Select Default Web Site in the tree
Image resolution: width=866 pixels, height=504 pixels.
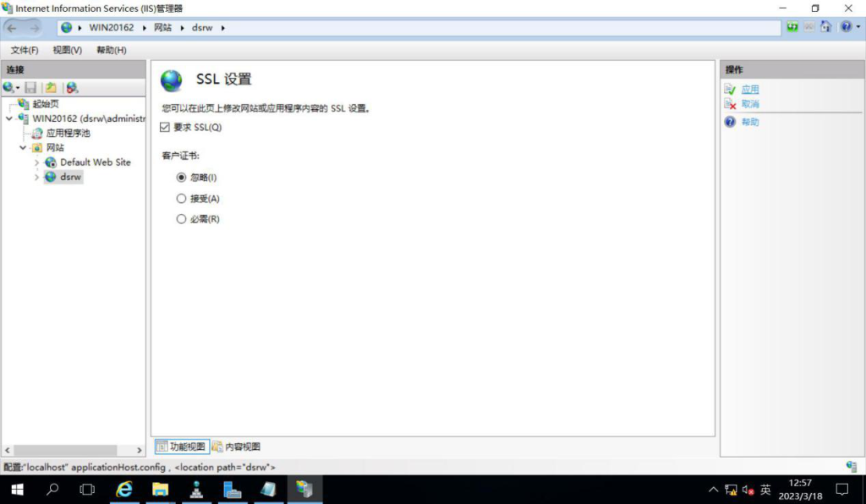[96, 162]
